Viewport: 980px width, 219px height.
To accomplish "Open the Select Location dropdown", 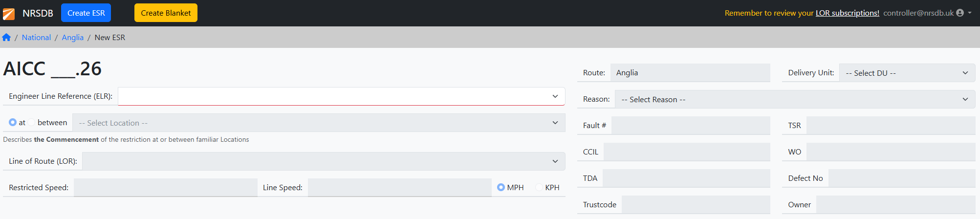I will [x=319, y=123].
